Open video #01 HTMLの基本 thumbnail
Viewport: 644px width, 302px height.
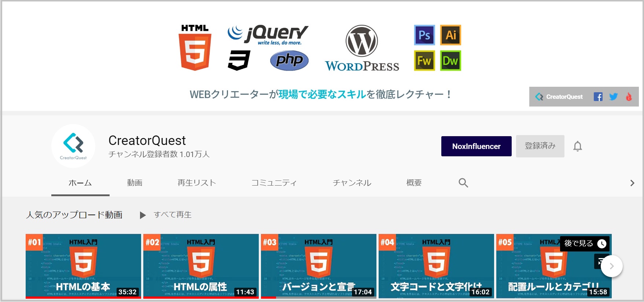pyautogui.click(x=83, y=266)
